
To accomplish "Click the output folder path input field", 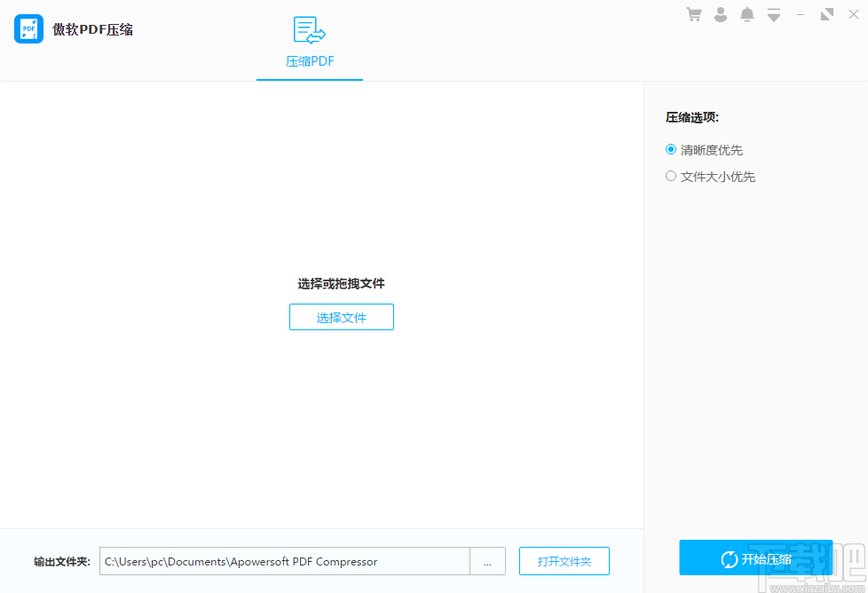I will [284, 561].
